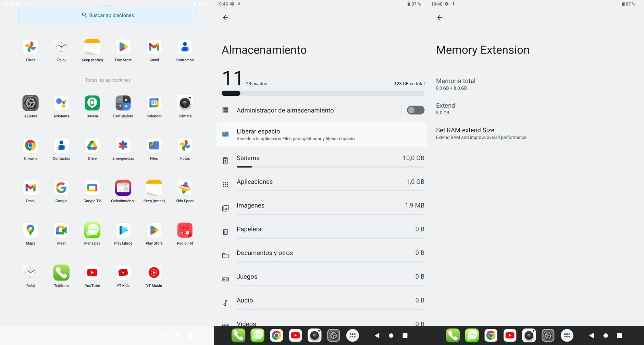Toggle Administrador de almacenamiento switch
Image resolution: width=644 pixels, height=345 pixels.
pos(415,110)
